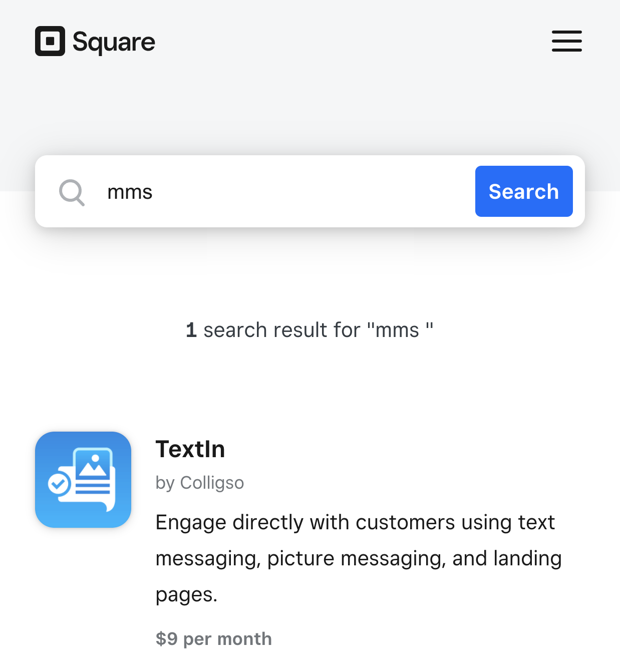Open the hamburger navigation menu
Image resolution: width=620 pixels, height=672 pixels.
[x=566, y=41]
